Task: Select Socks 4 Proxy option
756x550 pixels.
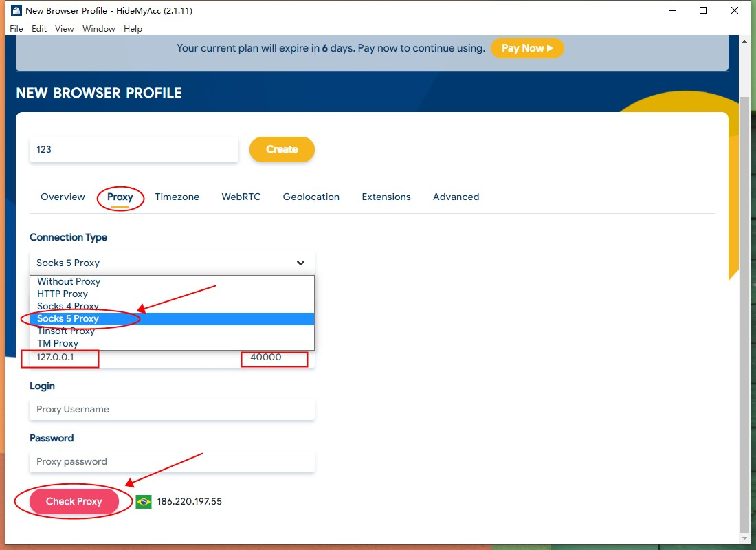Action: pos(172,307)
